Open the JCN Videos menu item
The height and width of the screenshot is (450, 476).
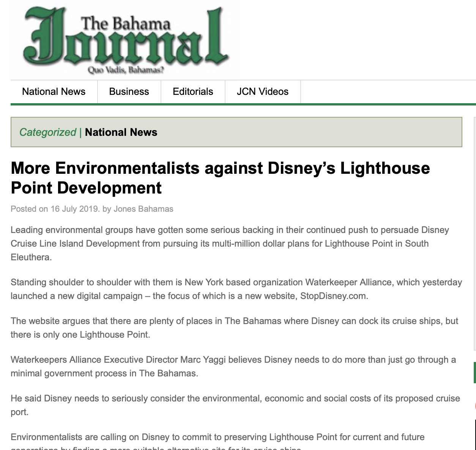tap(263, 91)
